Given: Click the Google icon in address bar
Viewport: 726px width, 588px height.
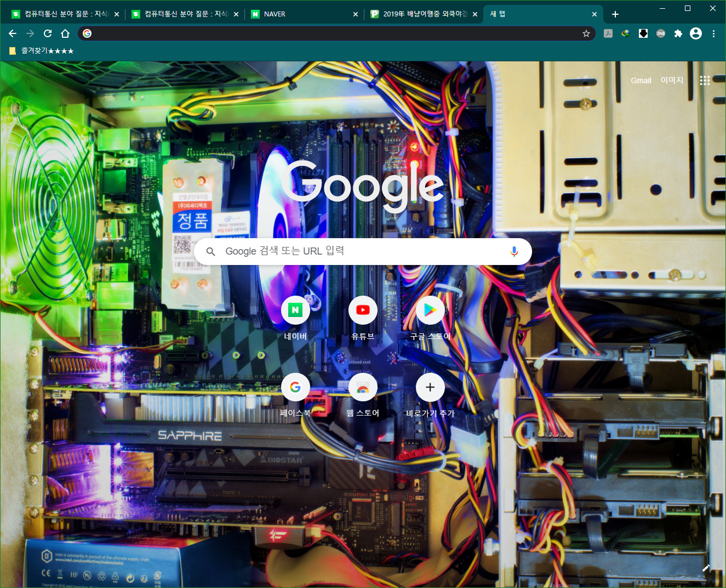Looking at the screenshot, I should [87, 33].
